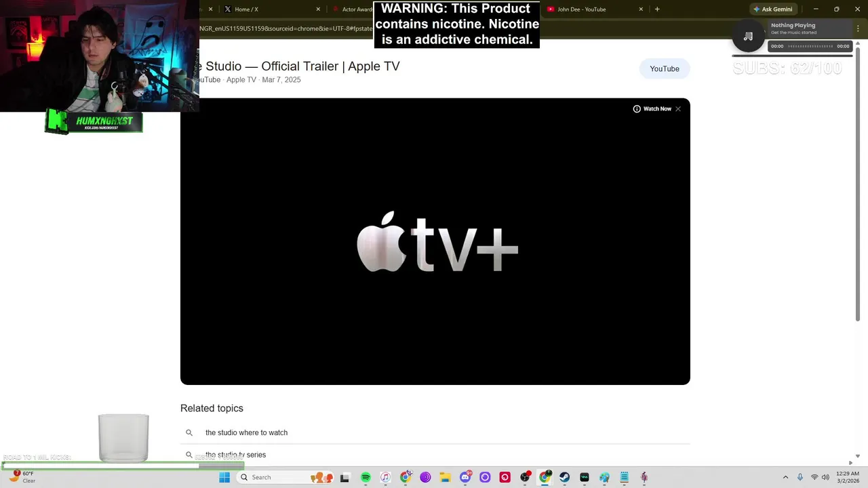This screenshot has height=488, width=868.
Task: Click the search icon beside 'the studio tv series'
Action: (x=189, y=455)
